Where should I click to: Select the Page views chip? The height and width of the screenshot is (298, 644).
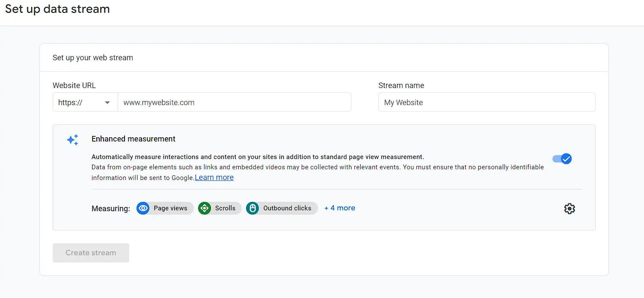pyautogui.click(x=165, y=208)
